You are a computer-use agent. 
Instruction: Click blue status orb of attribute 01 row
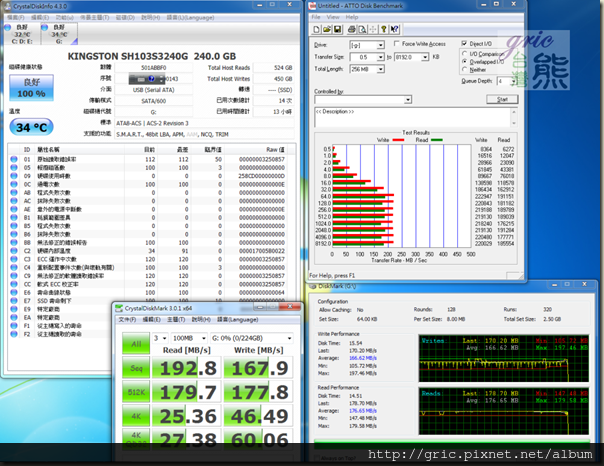coord(14,159)
